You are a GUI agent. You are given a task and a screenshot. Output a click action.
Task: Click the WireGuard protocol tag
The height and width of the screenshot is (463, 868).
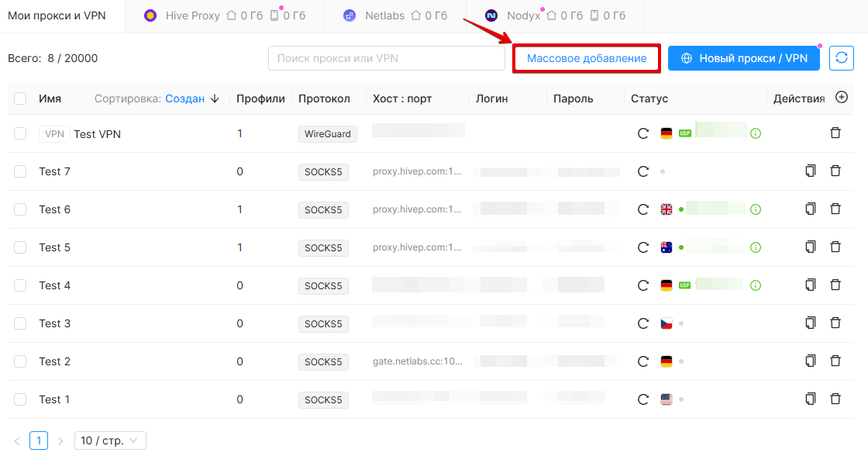(327, 134)
